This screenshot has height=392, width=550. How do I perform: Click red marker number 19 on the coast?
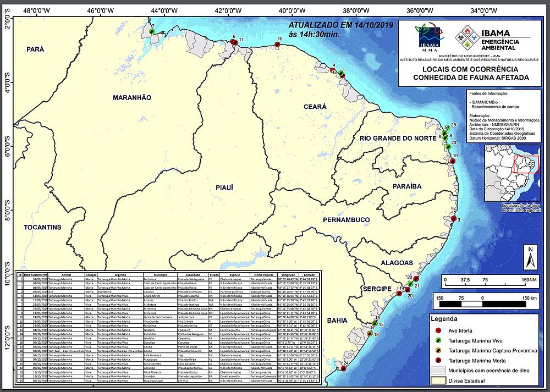tap(453, 162)
